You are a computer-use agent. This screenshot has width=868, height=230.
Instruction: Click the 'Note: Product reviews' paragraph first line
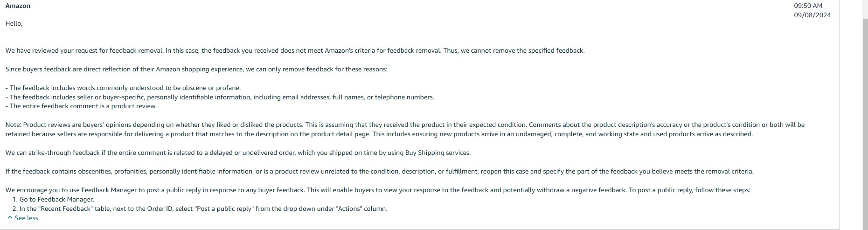pos(405,125)
